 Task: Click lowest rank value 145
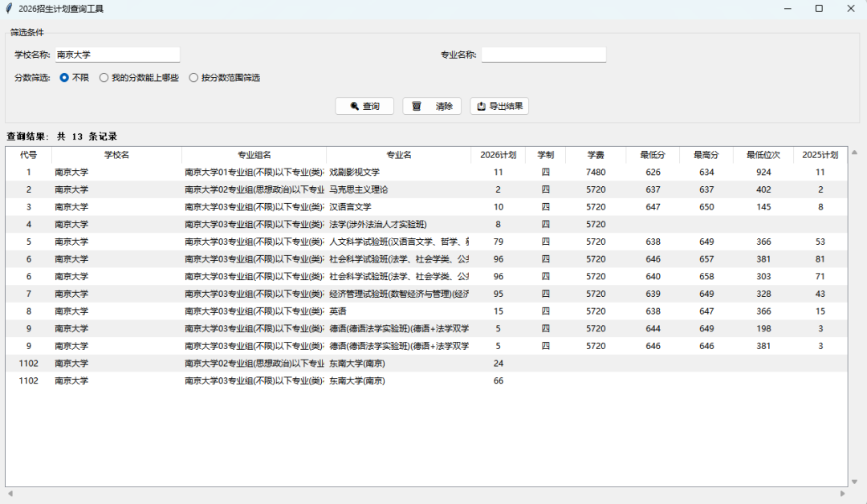coord(763,207)
